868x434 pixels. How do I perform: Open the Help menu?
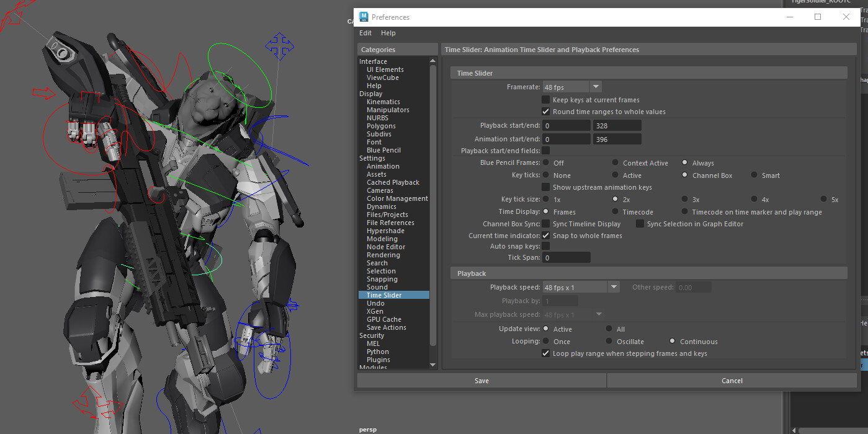(388, 33)
